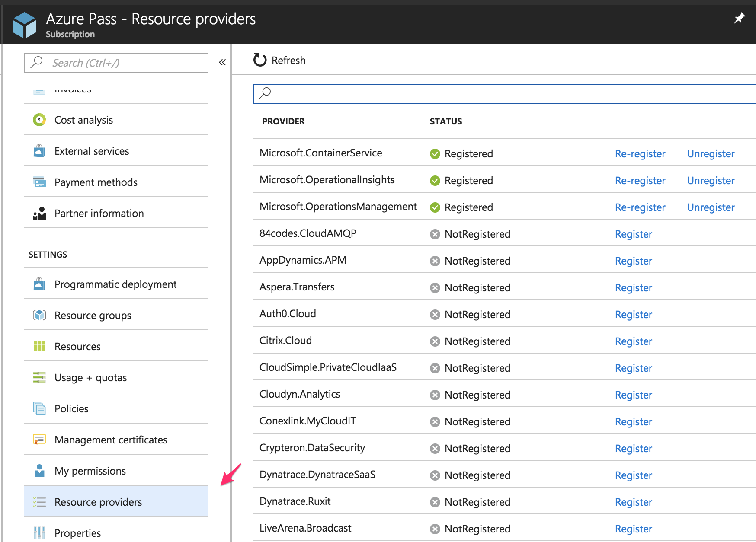Register the Aspera.Transfers provider
The width and height of the screenshot is (756, 542).
click(x=634, y=288)
